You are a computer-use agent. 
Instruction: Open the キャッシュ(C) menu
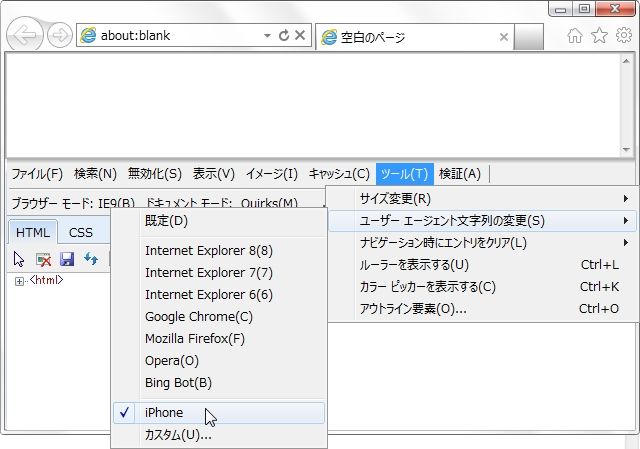(339, 174)
